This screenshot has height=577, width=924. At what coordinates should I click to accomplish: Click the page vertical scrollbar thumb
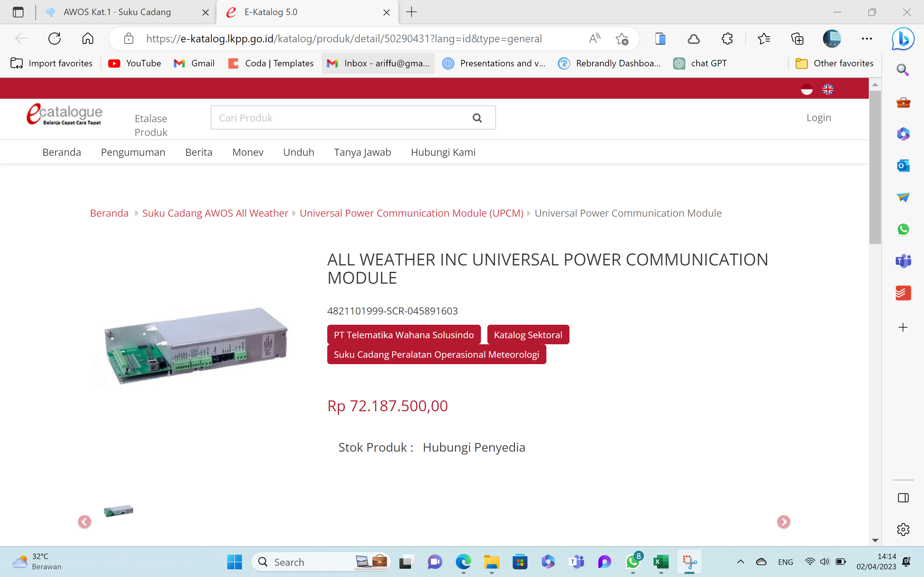coord(875,166)
